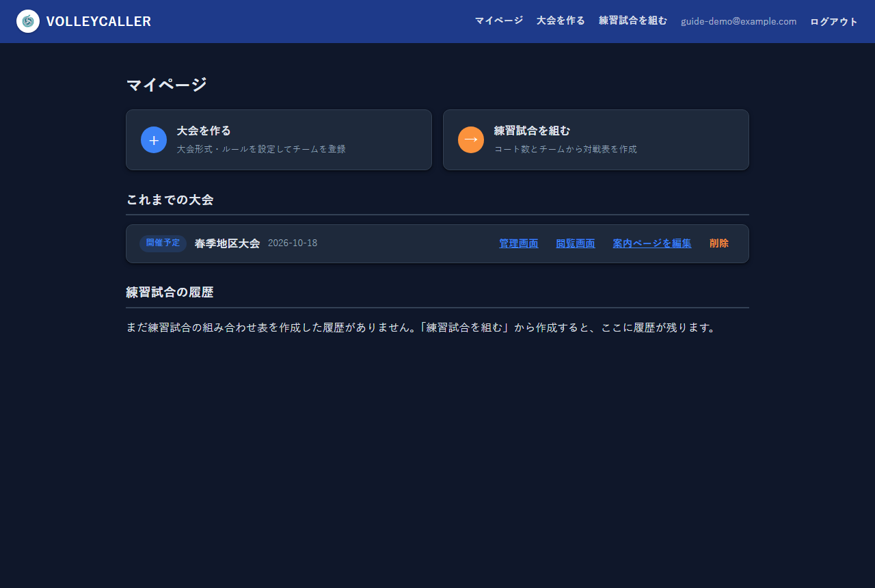Click the VolleyCaller logo icon

coord(28,21)
